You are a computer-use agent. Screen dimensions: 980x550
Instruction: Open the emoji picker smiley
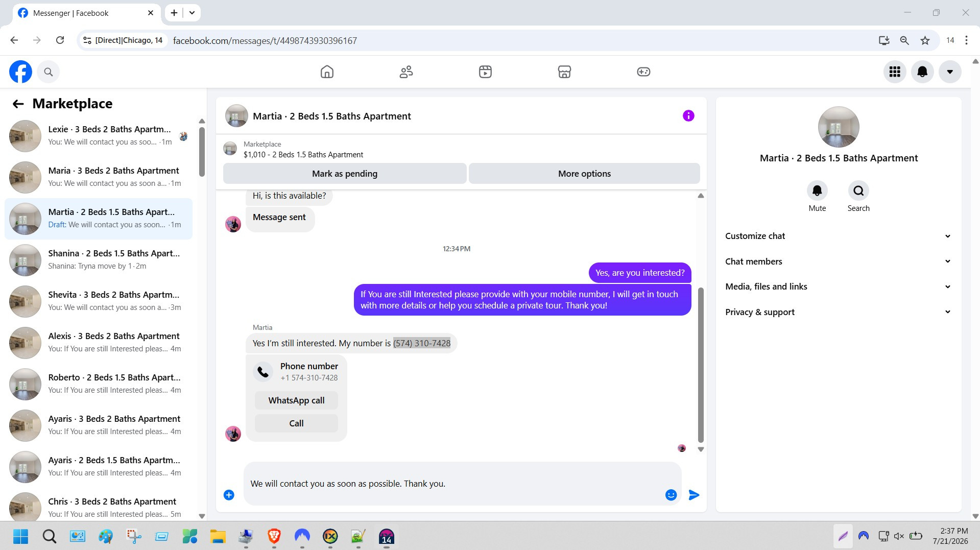point(671,495)
